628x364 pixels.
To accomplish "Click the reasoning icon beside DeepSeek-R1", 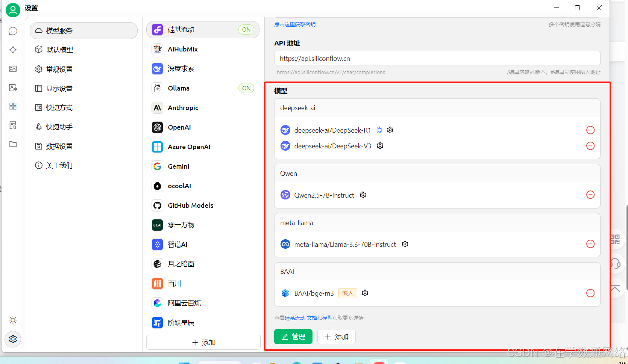I will [x=380, y=130].
